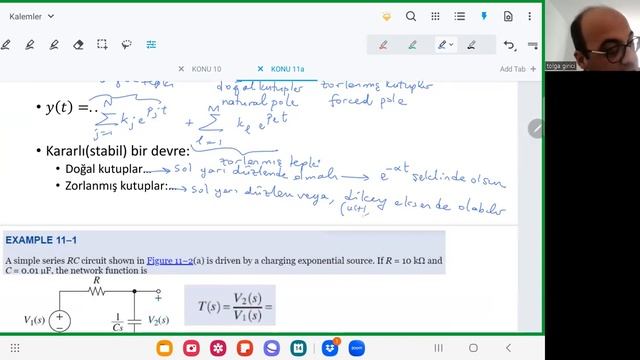Select the lasso selection tool

127,45
